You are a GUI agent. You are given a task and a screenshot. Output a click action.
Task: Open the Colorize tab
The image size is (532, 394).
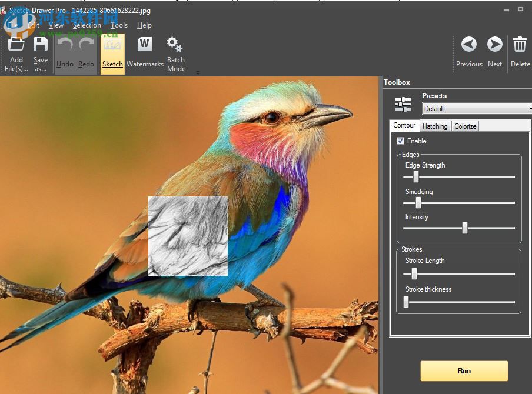465,126
